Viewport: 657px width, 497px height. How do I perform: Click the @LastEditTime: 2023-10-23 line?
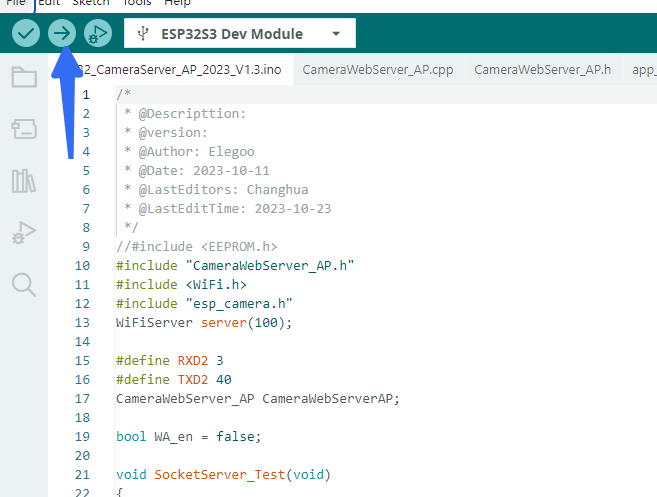coord(228,209)
